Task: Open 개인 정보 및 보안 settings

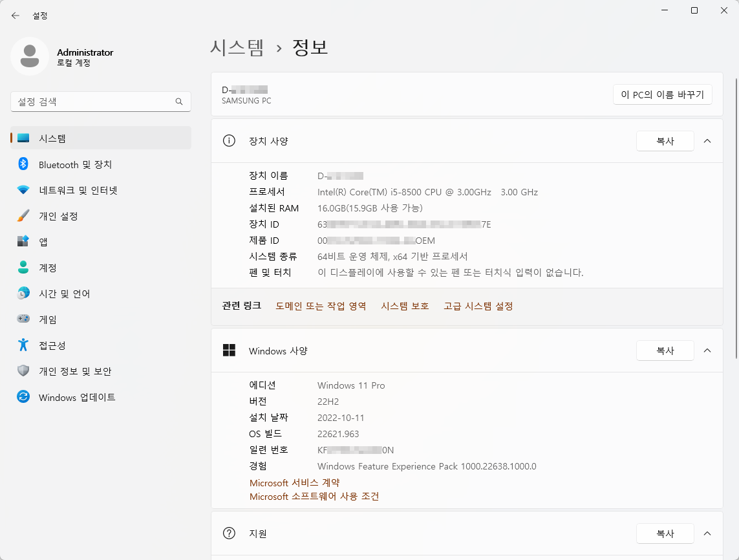Action: pos(101,371)
